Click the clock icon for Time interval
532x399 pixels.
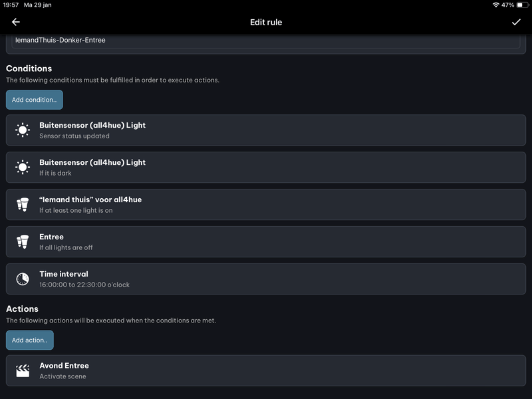tap(23, 279)
